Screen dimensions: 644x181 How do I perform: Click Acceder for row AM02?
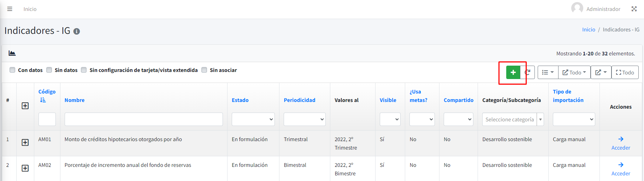tap(621, 169)
